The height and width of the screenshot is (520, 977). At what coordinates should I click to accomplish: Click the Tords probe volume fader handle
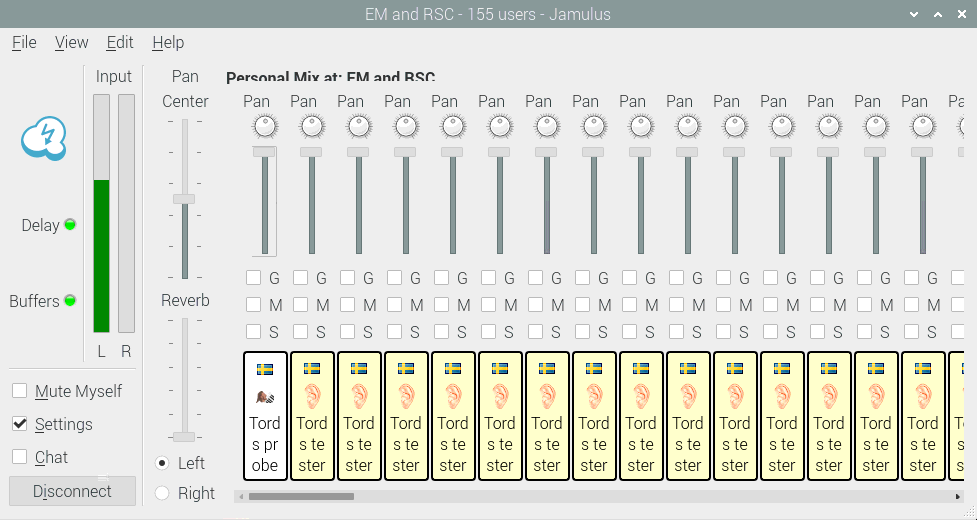tap(264, 152)
